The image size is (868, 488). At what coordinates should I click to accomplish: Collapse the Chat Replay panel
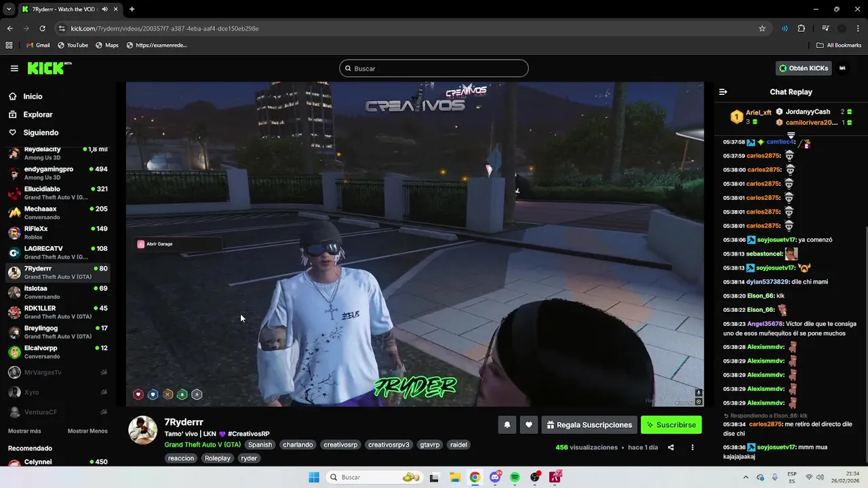(x=723, y=91)
